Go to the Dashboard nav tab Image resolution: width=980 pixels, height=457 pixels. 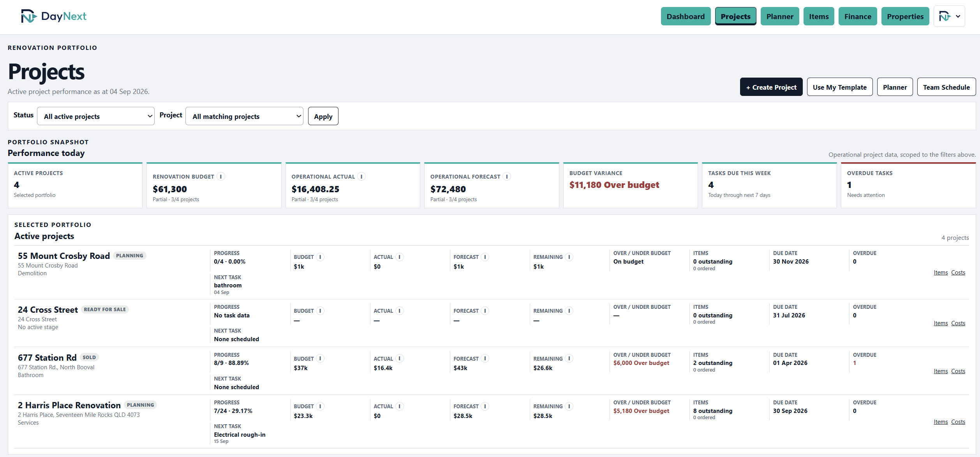[686, 16]
